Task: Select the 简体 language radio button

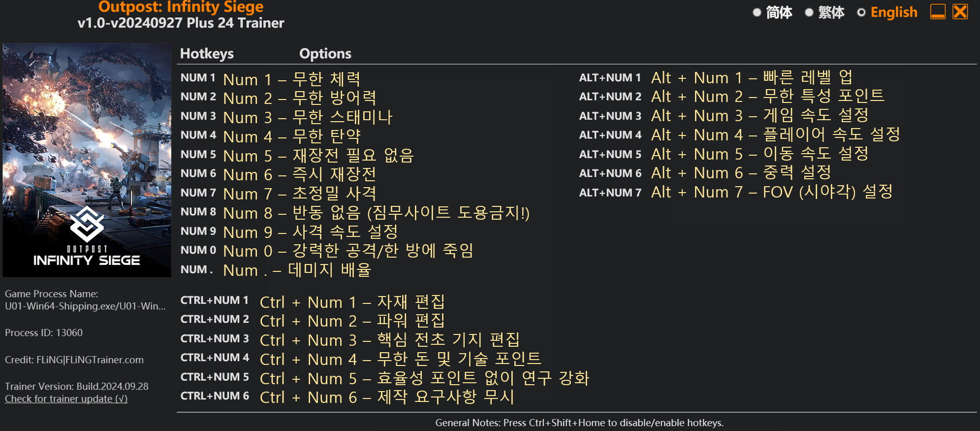Action: (757, 12)
